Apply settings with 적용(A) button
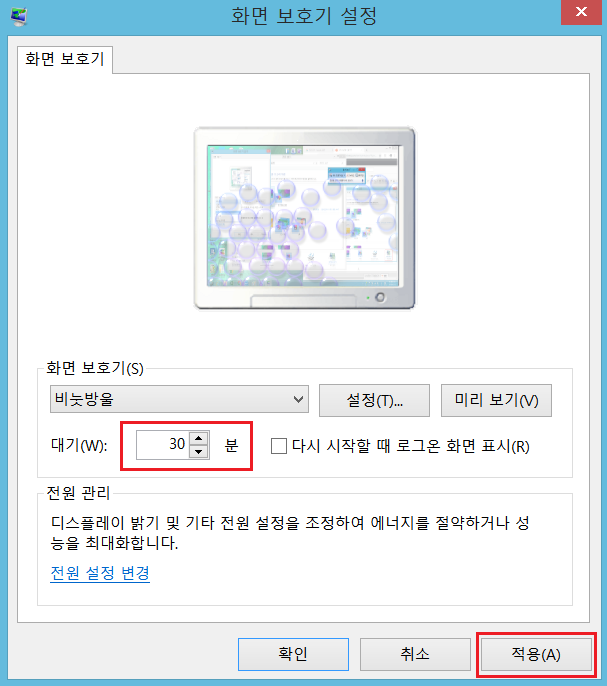The height and width of the screenshot is (686, 607). (x=536, y=654)
